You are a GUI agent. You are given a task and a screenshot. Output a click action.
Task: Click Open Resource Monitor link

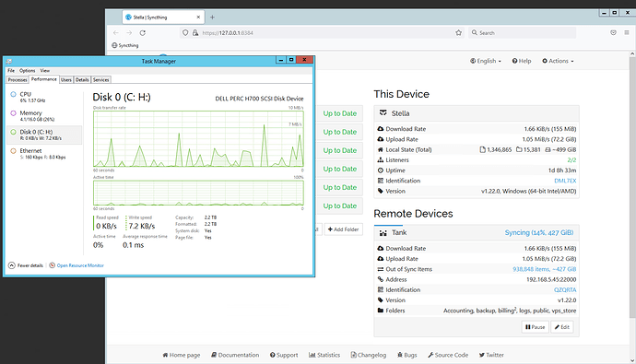pos(80,265)
